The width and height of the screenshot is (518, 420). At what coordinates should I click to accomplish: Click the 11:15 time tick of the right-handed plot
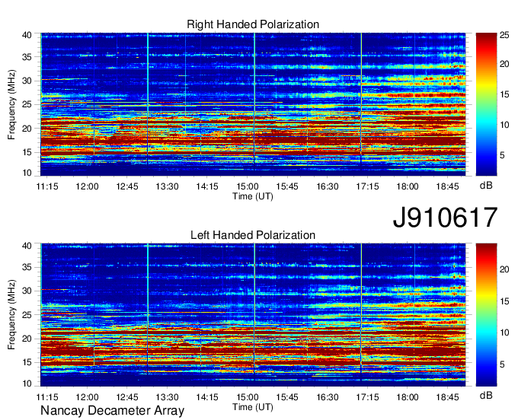click(x=47, y=186)
